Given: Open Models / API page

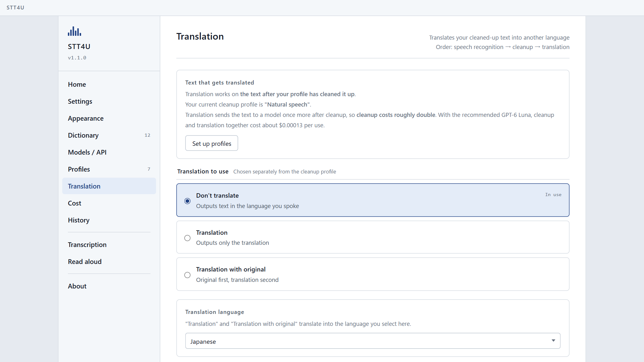Looking at the screenshot, I should 109,152.
